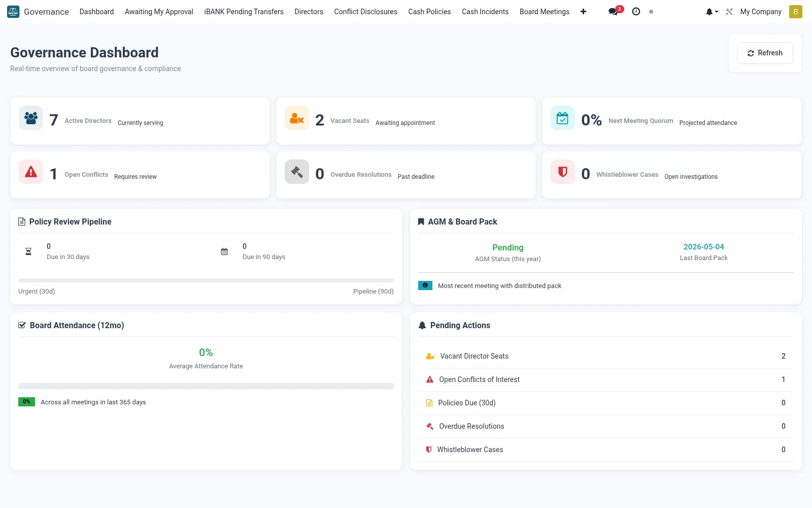Open the Directors menu
This screenshot has width=812, height=508.
(x=309, y=11)
